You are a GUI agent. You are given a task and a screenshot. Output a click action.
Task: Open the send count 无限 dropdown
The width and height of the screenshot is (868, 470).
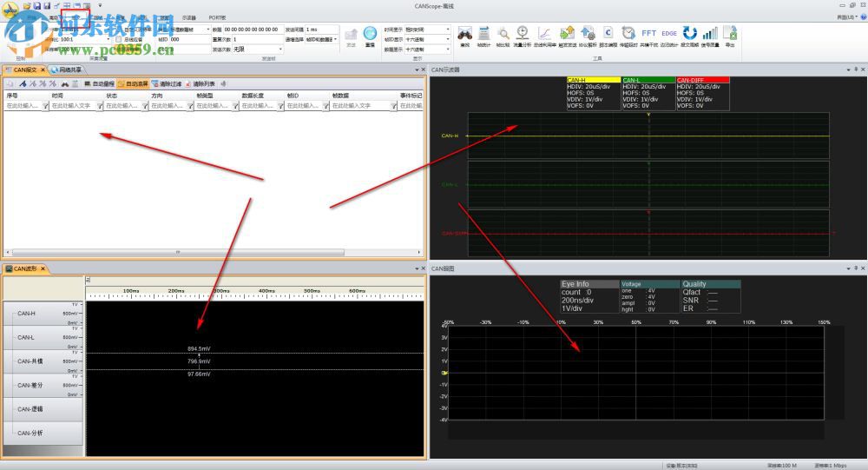click(280, 50)
